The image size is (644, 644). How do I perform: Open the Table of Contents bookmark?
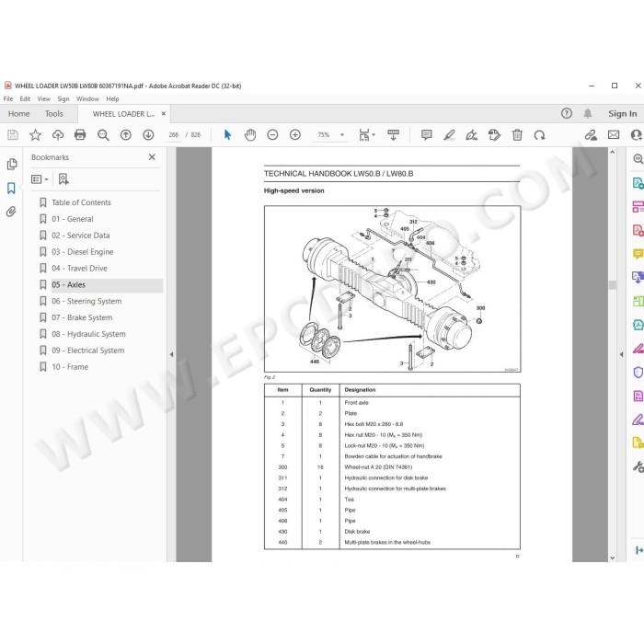click(81, 202)
